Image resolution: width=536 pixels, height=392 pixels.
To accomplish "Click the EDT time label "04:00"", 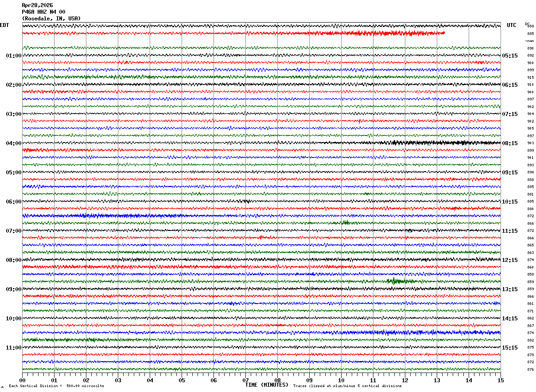I will tap(14, 143).
